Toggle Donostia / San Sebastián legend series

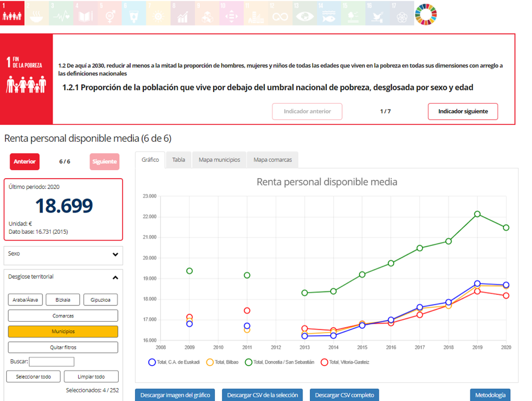pyautogui.click(x=280, y=362)
